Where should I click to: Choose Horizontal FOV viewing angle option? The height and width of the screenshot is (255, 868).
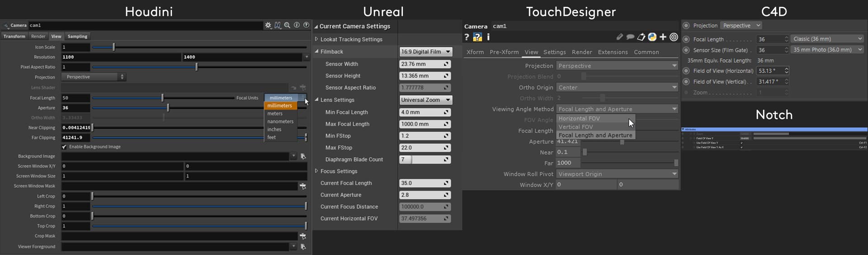point(595,119)
